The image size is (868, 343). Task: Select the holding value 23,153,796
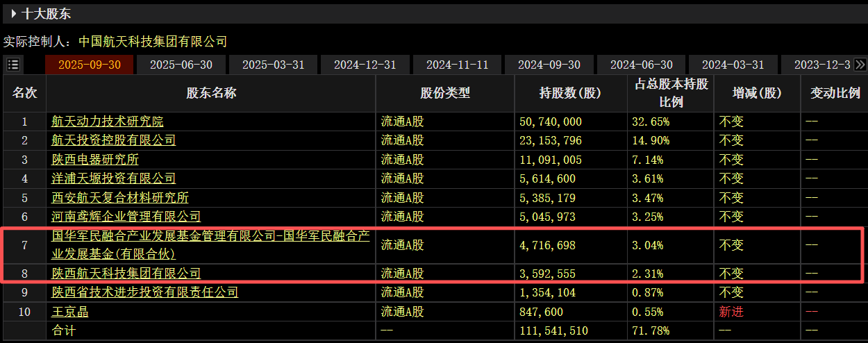coord(551,140)
